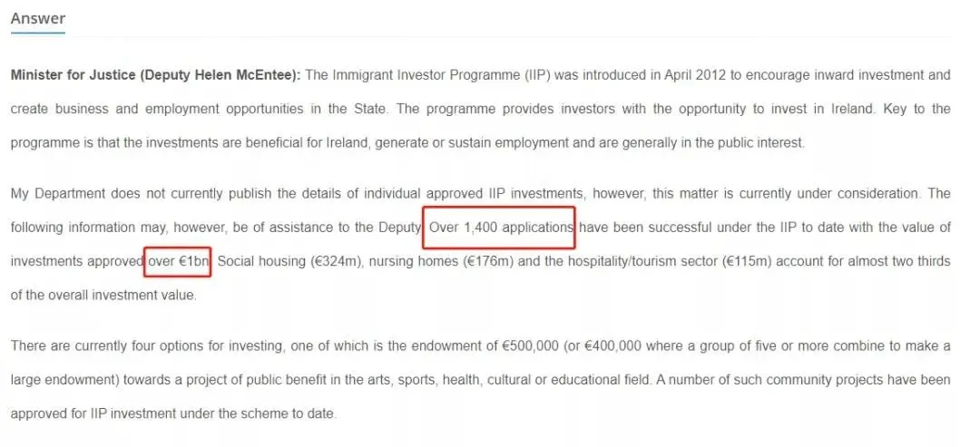Click the '(€324m)' social housing figure
Viewport: 980px width, 447px height.
(337, 261)
